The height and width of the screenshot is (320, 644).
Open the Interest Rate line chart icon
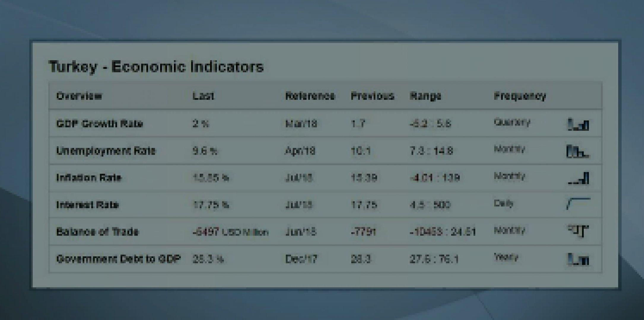(x=578, y=204)
